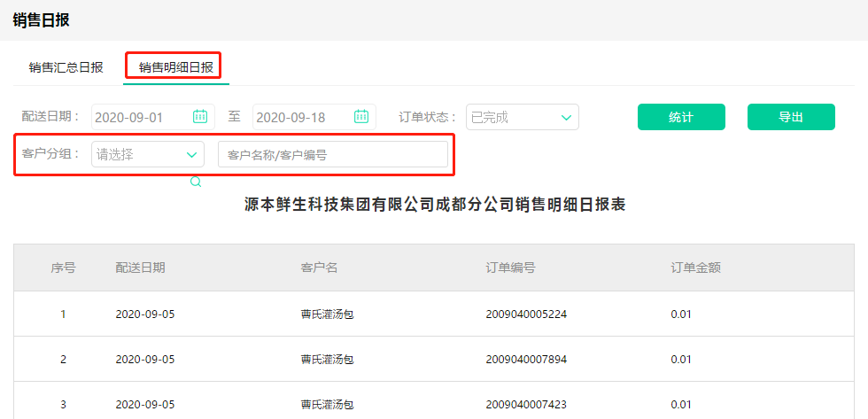The height and width of the screenshot is (419, 868).
Task: Click order number 2009040007423 in row 3
Action: (525, 404)
